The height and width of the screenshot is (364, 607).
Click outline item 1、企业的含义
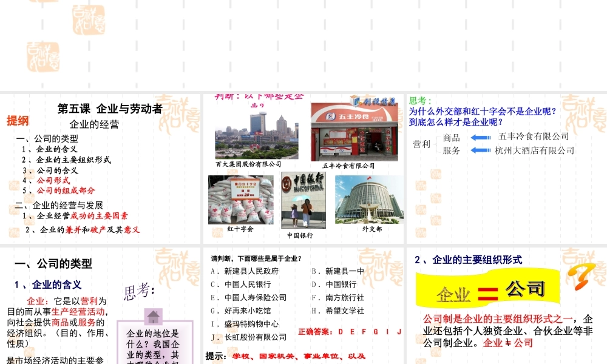50,149
